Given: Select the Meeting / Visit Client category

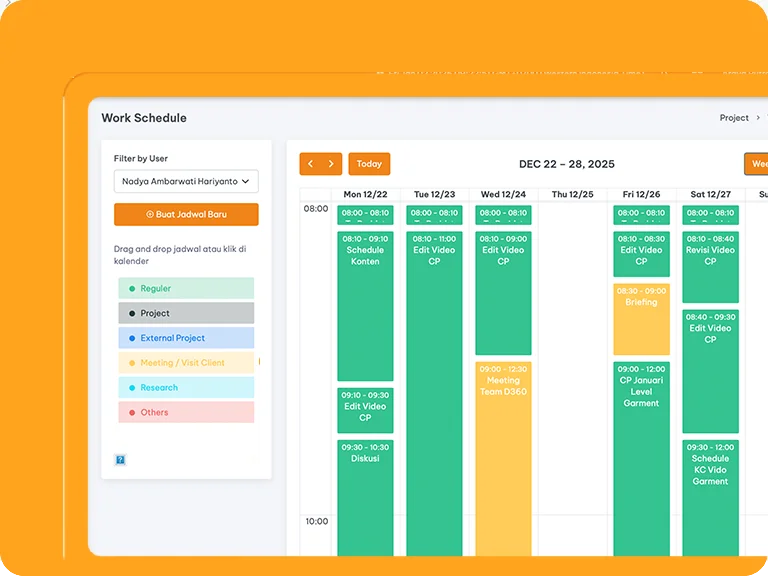Looking at the screenshot, I should (x=186, y=363).
